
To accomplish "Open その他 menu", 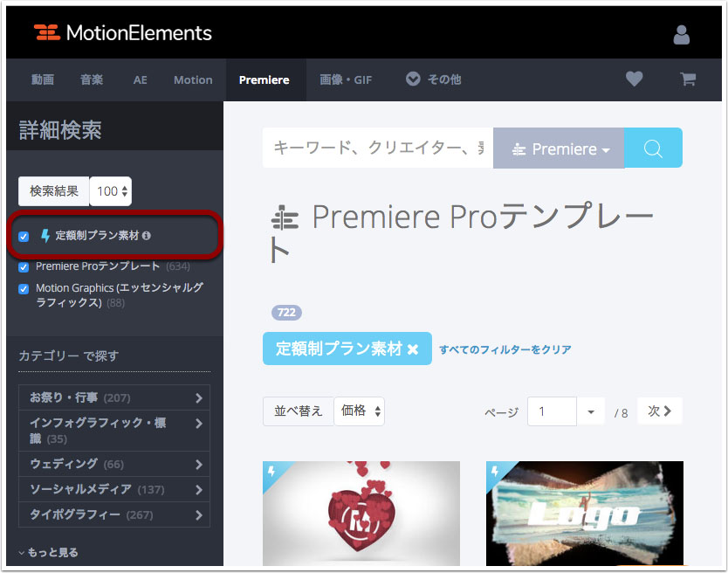I will [x=434, y=80].
